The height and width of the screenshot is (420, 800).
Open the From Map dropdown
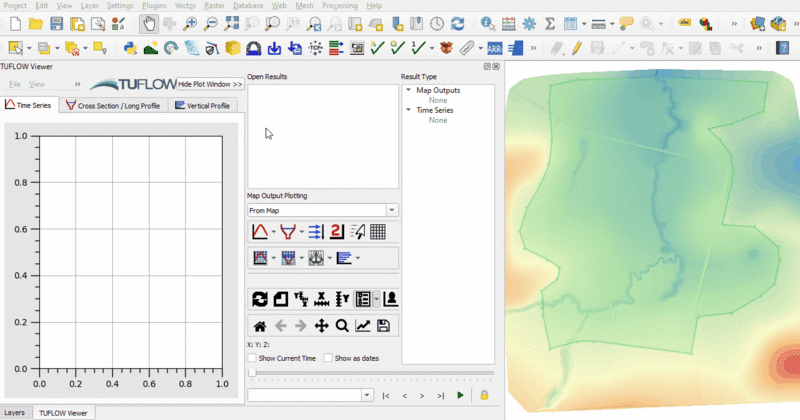click(391, 210)
